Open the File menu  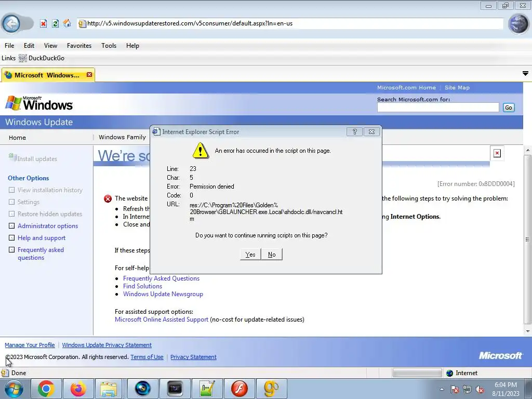pyautogui.click(x=9, y=46)
